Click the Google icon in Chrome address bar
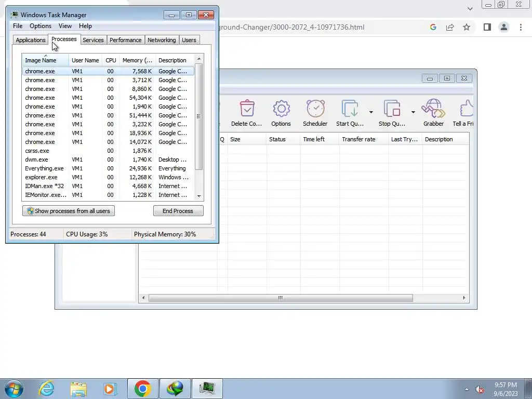532x399 pixels. (433, 27)
